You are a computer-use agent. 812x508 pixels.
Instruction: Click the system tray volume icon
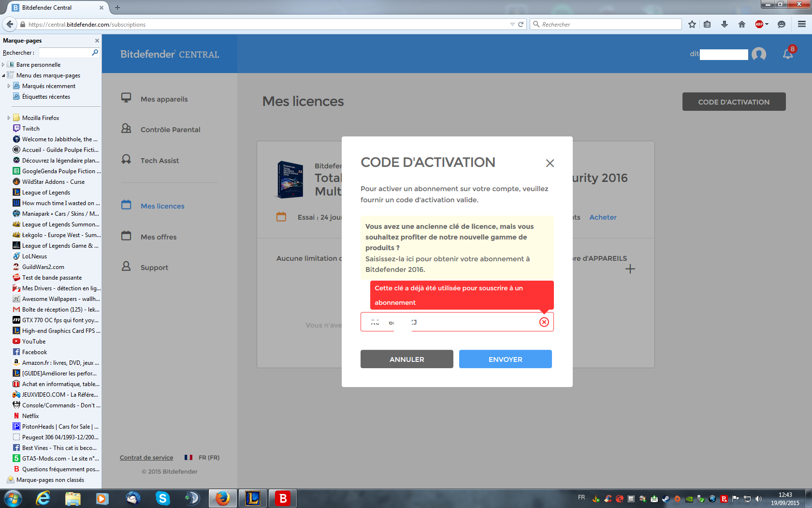[758, 499]
